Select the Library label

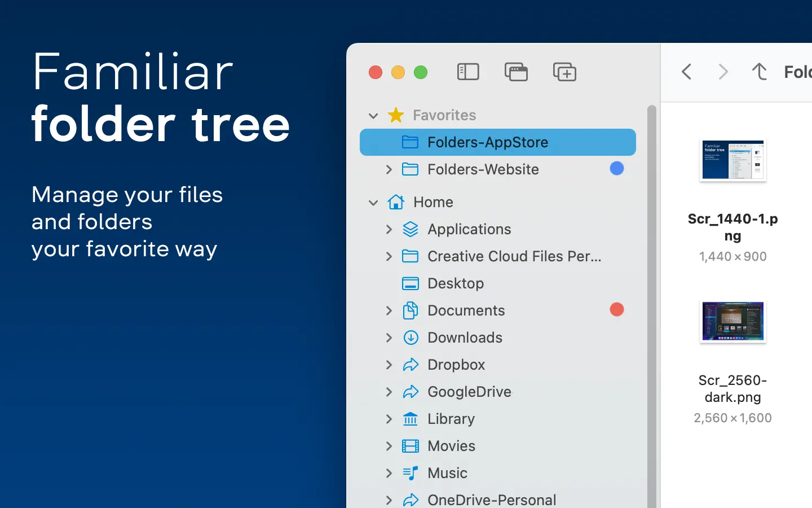tap(451, 419)
